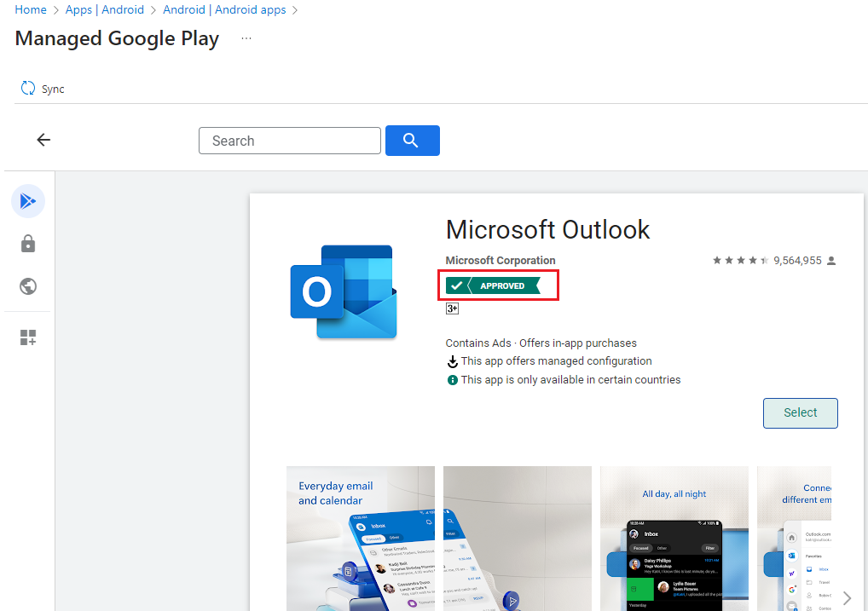Viewport: 868px width, 611px height.
Task: Open Apps | Android from the breadcrumb
Action: coord(105,9)
